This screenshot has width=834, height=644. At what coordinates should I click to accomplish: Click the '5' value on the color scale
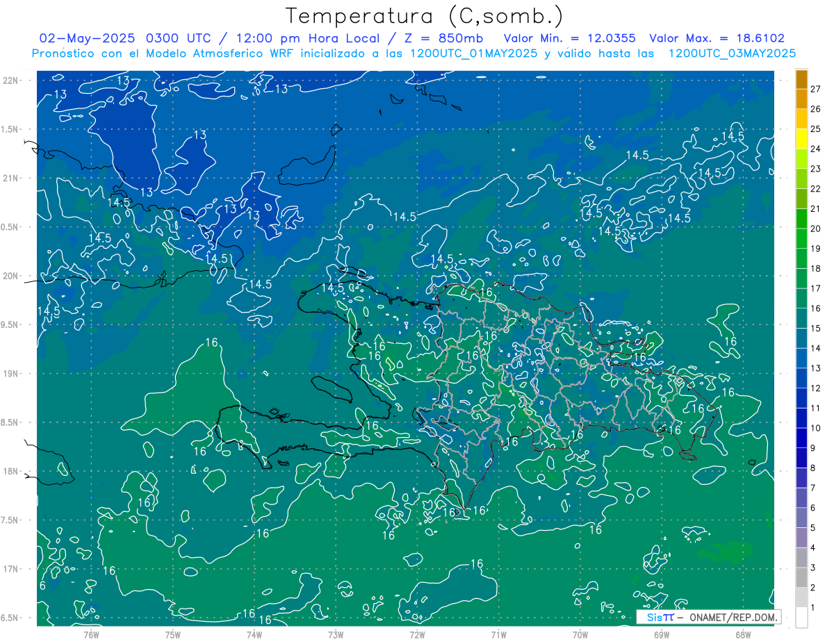813,527
